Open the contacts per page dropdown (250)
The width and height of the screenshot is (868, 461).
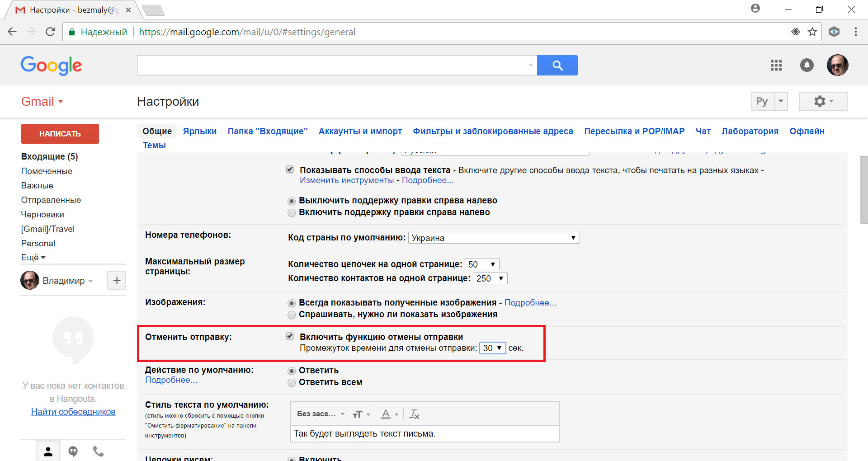490,278
